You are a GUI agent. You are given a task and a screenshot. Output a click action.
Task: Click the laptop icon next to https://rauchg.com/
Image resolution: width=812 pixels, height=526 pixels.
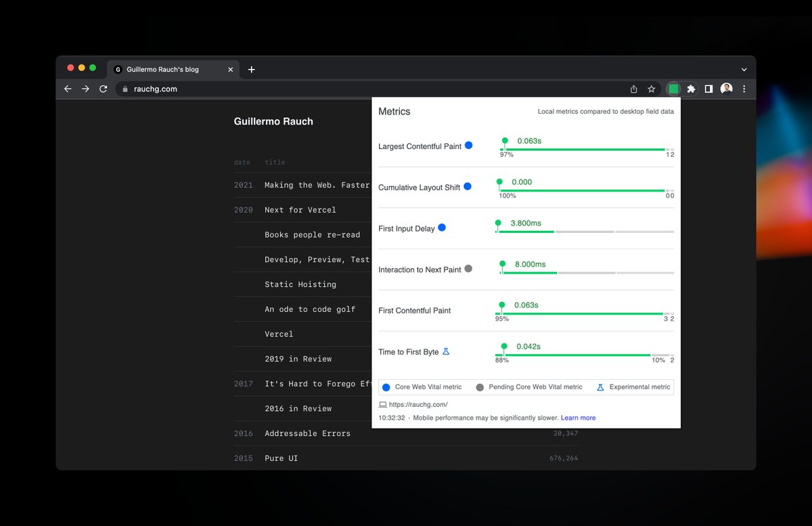pyautogui.click(x=383, y=405)
